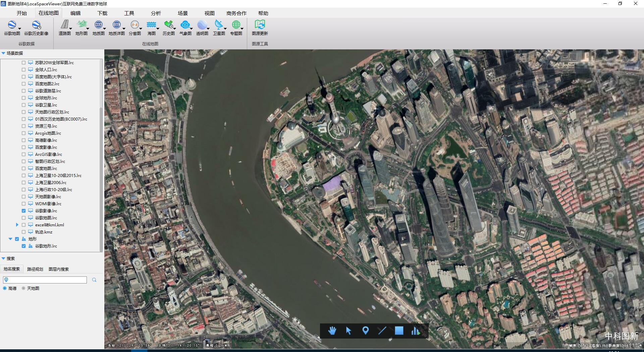Switch to the 下载 ribbon tab
This screenshot has height=352, width=644.
[x=102, y=13]
